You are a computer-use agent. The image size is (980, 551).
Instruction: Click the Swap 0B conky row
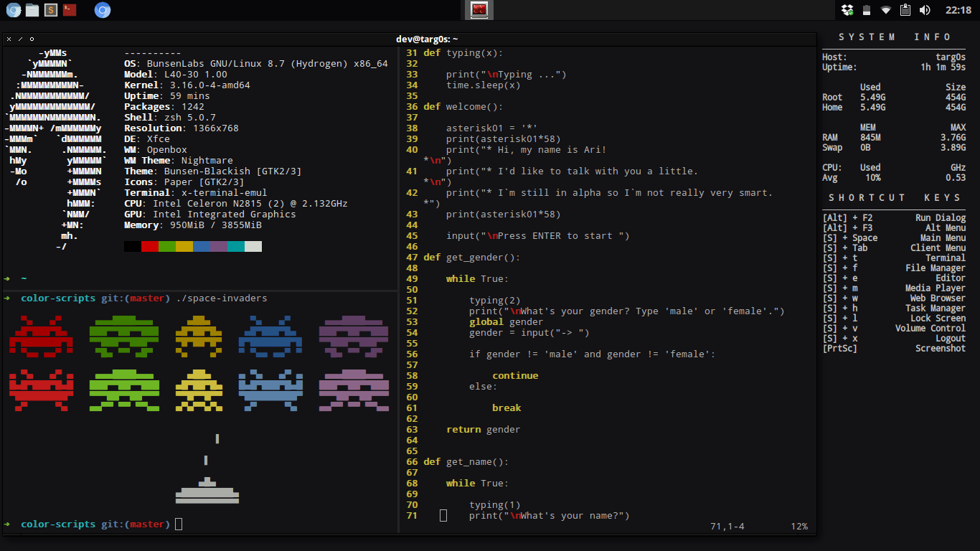[x=894, y=148]
